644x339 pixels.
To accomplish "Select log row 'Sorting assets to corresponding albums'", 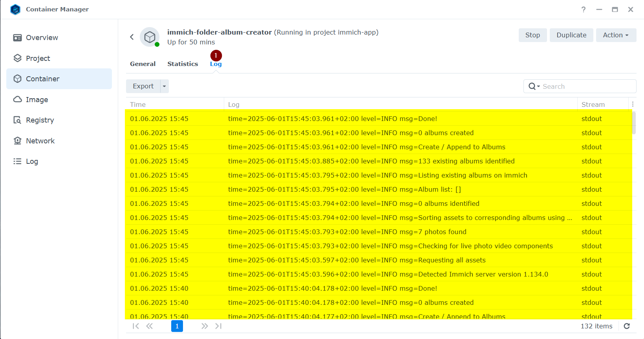I will [x=379, y=218].
